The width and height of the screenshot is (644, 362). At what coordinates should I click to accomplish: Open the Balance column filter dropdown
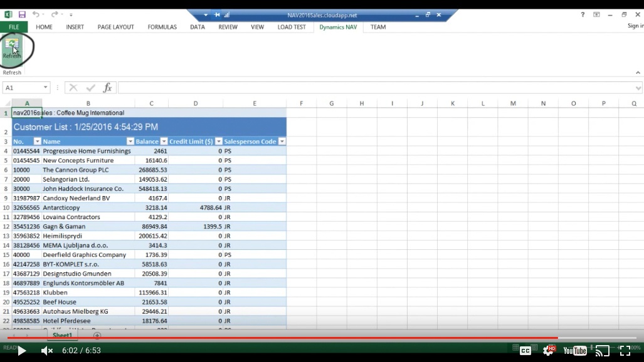pos(164,142)
